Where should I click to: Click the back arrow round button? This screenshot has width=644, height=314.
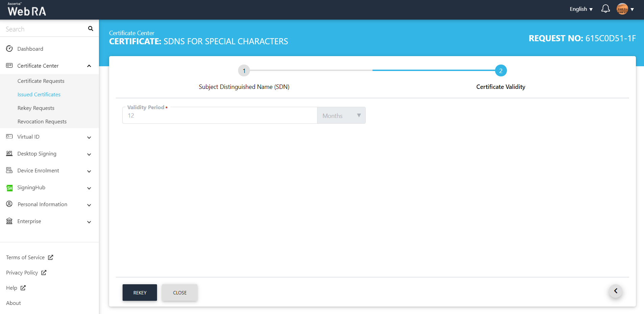[615, 291]
